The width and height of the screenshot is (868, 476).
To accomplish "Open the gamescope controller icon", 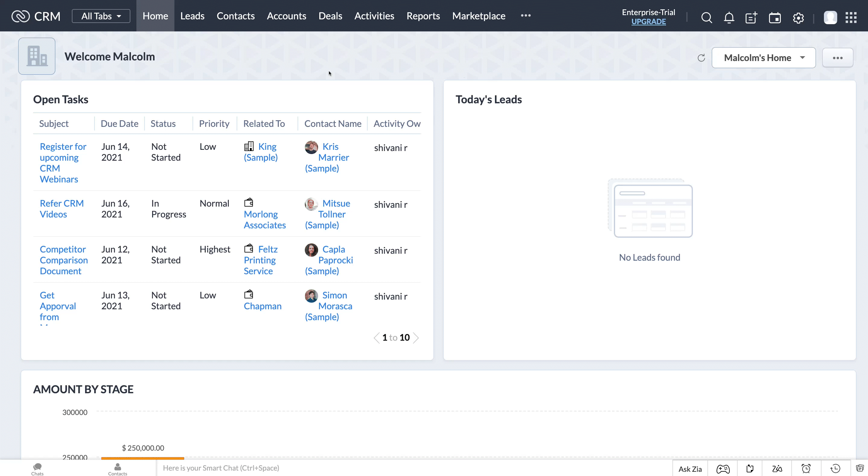I will pyautogui.click(x=723, y=468).
